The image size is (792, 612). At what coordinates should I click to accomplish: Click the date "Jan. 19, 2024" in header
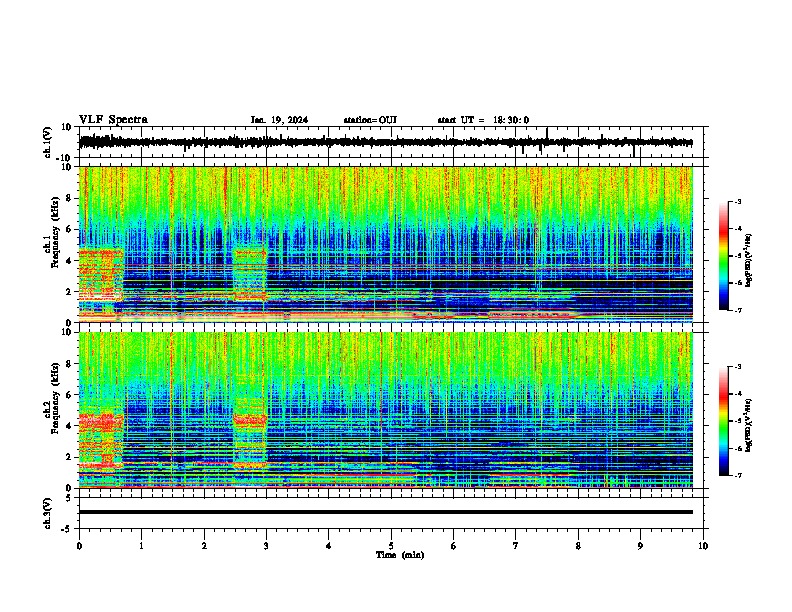(x=279, y=120)
